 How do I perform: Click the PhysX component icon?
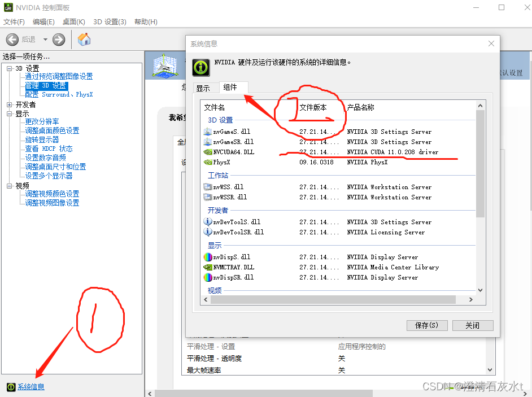coord(207,162)
